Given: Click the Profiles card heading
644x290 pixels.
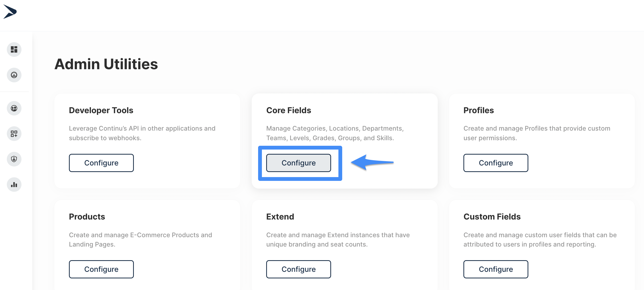Looking at the screenshot, I should click(478, 110).
